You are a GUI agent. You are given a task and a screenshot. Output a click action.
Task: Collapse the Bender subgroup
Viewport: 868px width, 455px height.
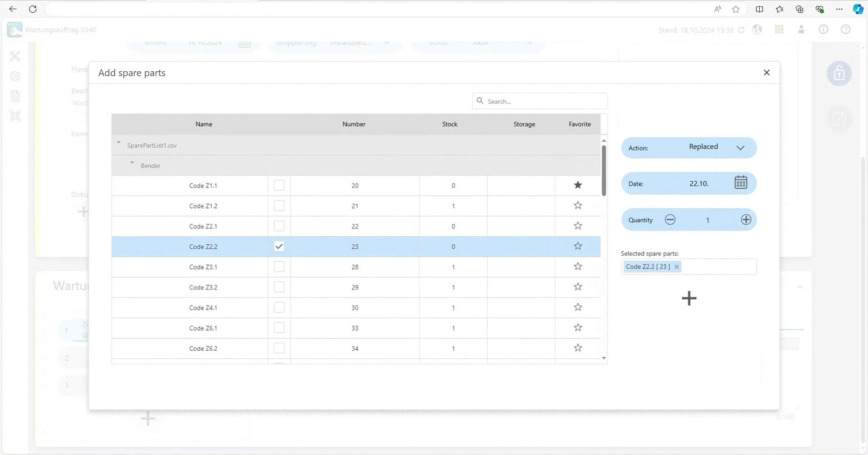[132, 163]
